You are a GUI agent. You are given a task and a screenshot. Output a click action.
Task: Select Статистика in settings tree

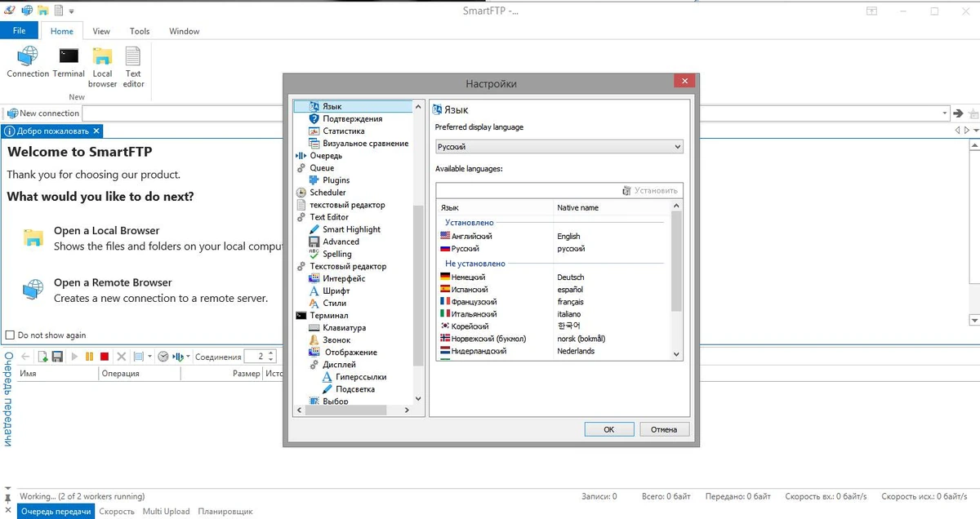pos(343,131)
